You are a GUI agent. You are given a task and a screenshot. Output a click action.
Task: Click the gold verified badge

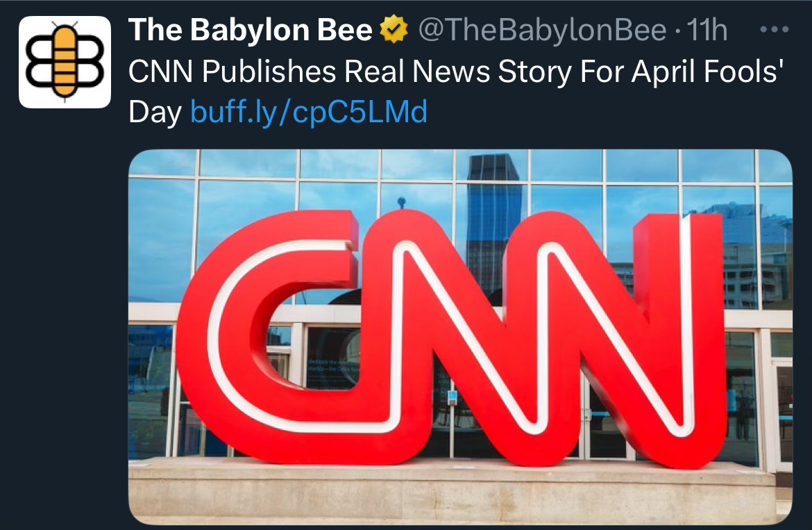click(394, 30)
